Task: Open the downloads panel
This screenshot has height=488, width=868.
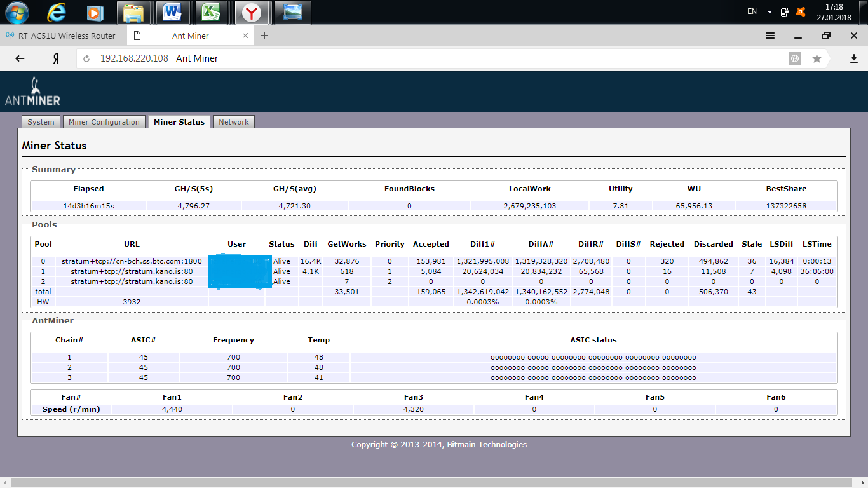Action: tap(854, 58)
